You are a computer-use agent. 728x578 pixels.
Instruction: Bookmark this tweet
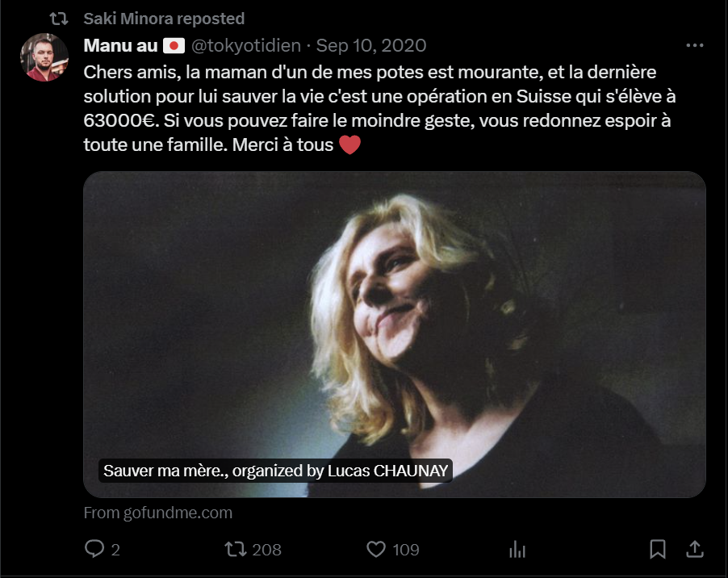click(x=658, y=550)
